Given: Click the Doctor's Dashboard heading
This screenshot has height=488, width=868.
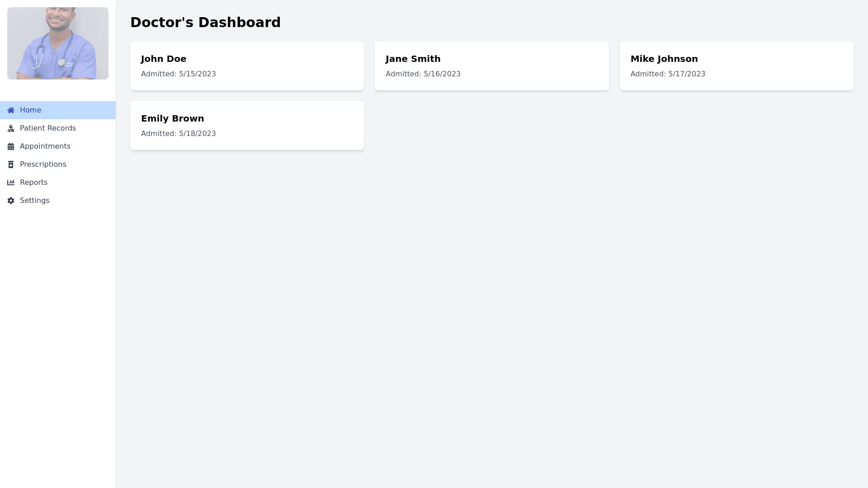Looking at the screenshot, I should pyautogui.click(x=205, y=22).
